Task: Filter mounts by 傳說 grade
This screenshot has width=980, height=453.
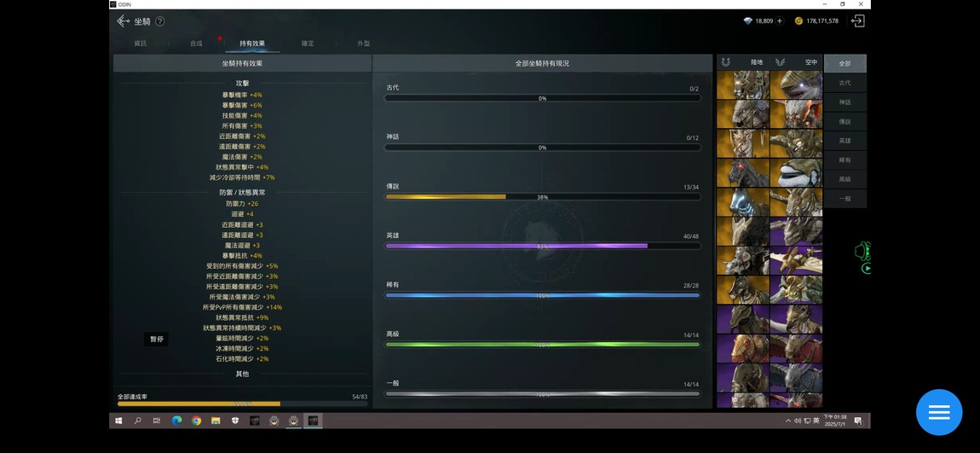Action: tap(845, 121)
